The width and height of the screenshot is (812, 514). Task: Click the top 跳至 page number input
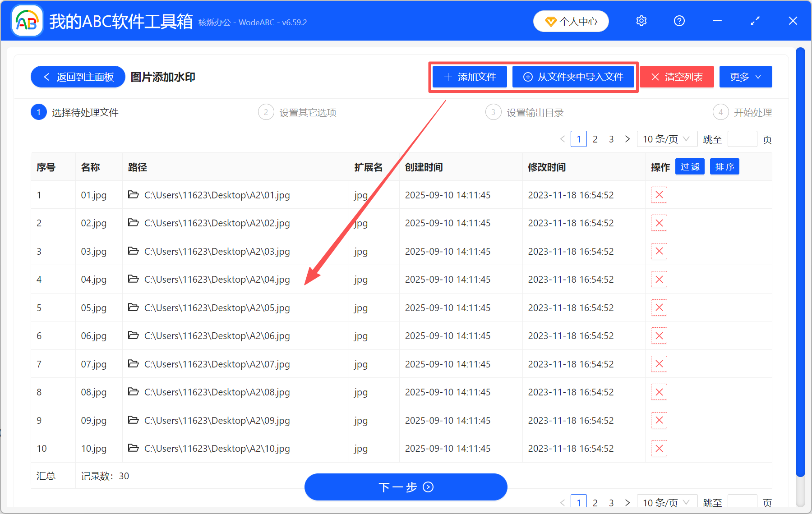(743, 139)
